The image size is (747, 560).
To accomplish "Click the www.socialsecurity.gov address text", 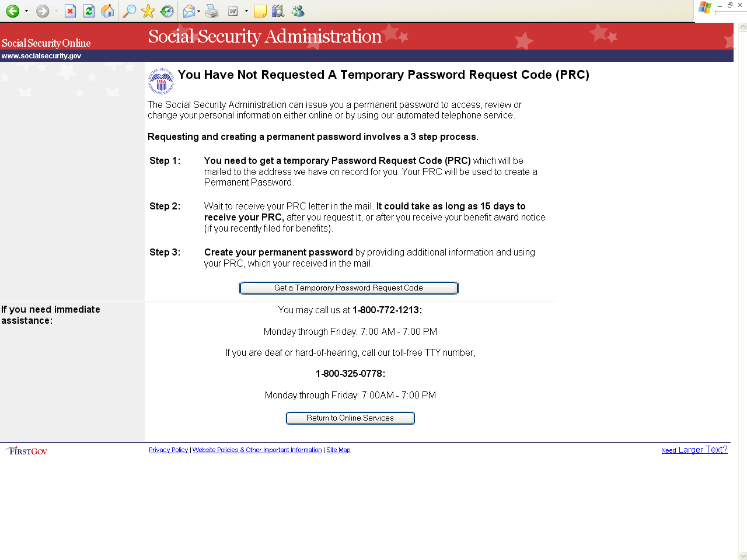I will (x=41, y=56).
